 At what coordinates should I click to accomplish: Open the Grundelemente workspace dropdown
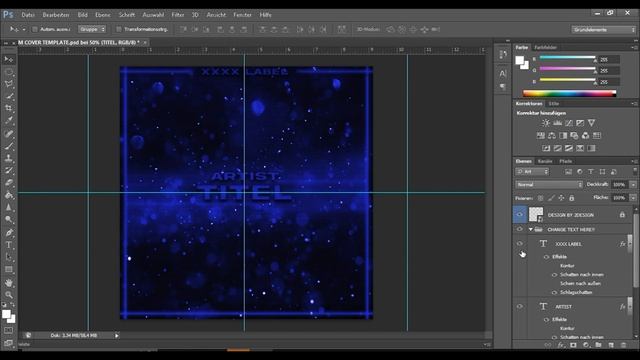[x=603, y=30]
